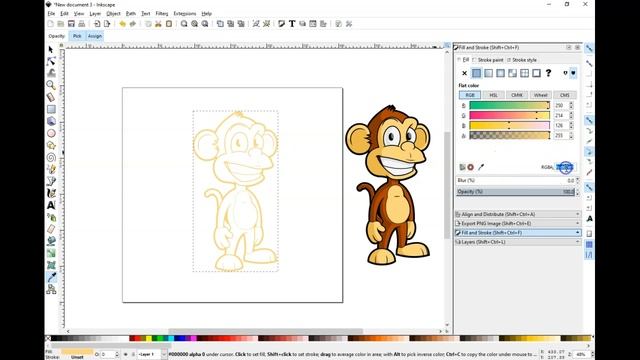This screenshot has height=360, width=640.
Task: Switch to CMYK color mode
Action: pos(517,95)
